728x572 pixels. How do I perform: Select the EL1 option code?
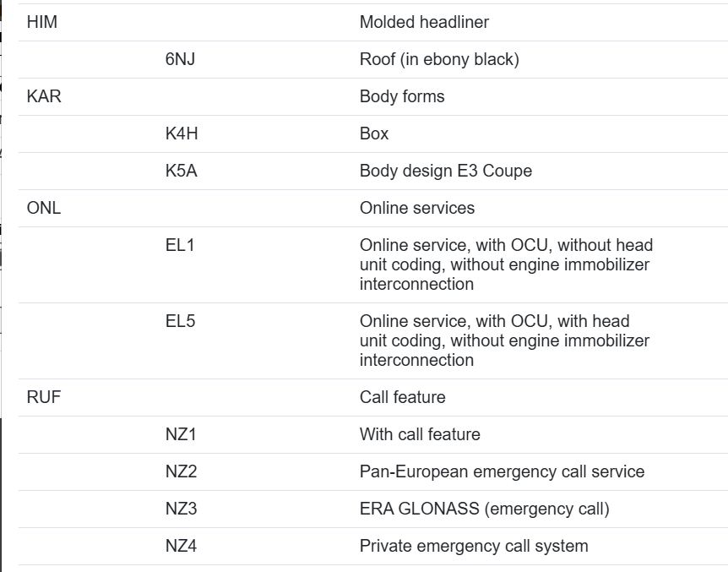(x=180, y=245)
